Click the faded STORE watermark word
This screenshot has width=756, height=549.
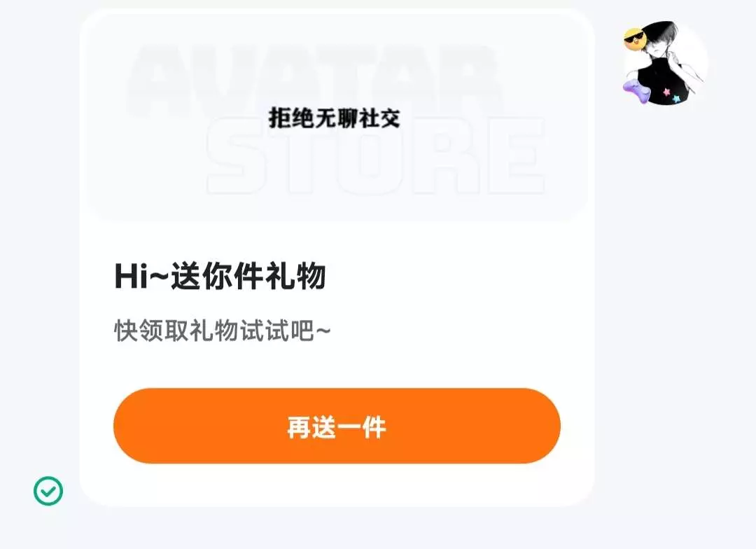[376, 155]
